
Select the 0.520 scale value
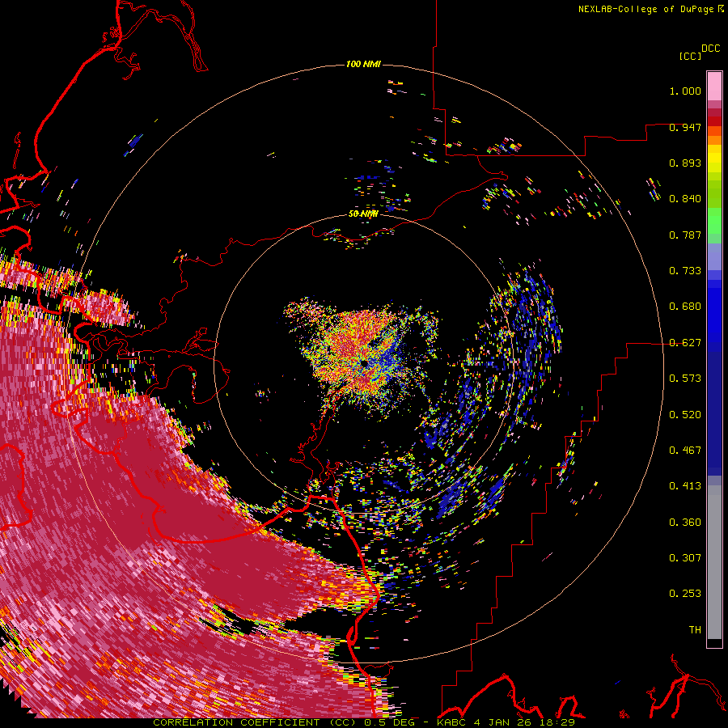pos(685,415)
